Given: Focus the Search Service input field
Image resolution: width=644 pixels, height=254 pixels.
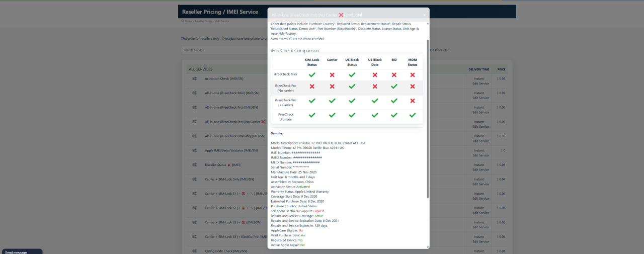Looking at the screenshot, I should click(224, 50).
